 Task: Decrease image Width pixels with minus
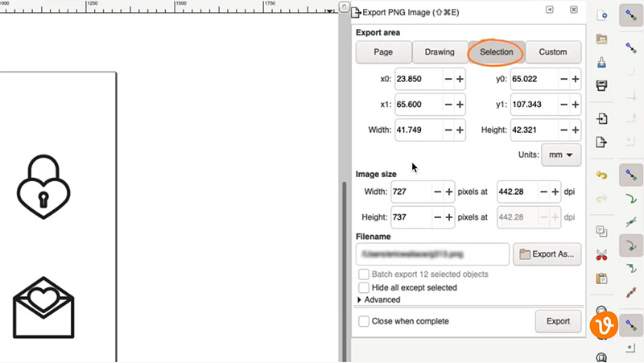437,192
